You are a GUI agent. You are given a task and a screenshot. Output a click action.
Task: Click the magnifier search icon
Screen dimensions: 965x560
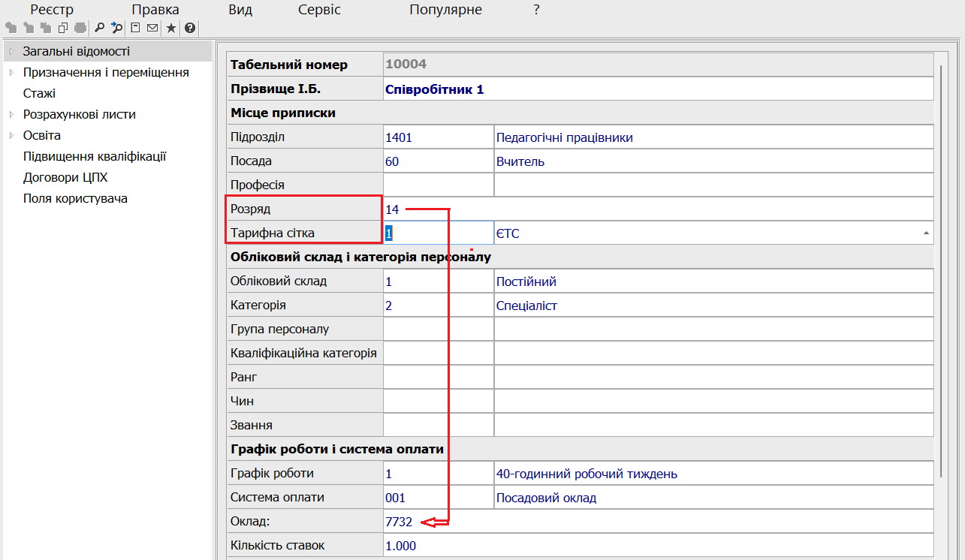point(100,29)
